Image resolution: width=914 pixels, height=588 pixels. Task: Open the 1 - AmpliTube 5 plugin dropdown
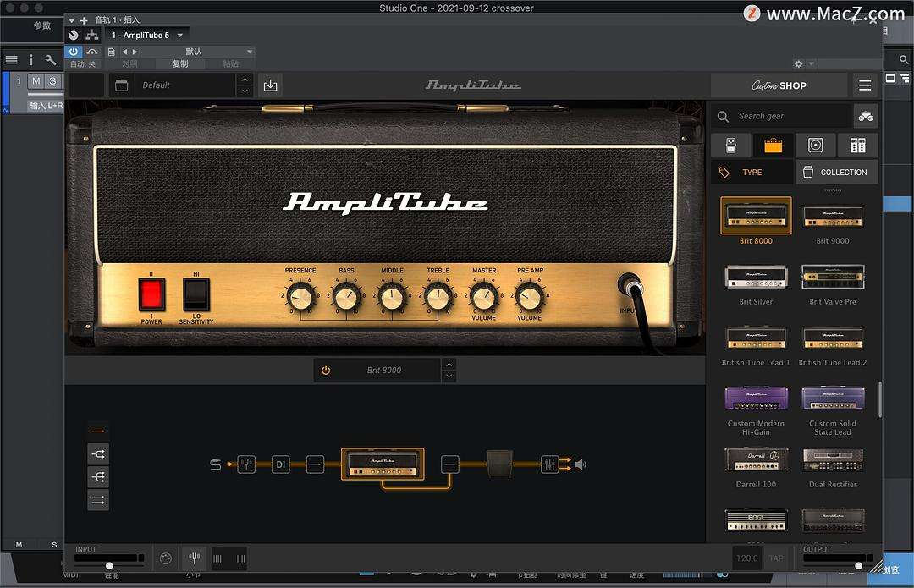[x=146, y=35]
